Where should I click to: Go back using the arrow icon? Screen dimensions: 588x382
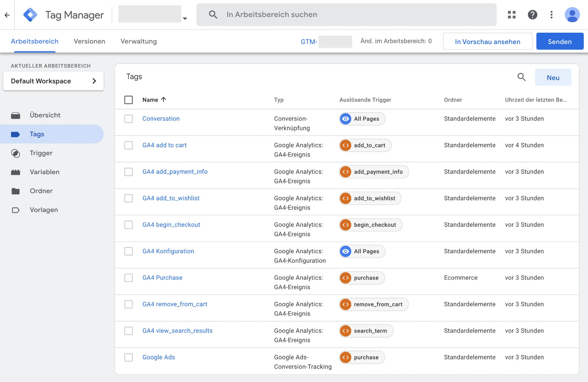(x=7, y=15)
